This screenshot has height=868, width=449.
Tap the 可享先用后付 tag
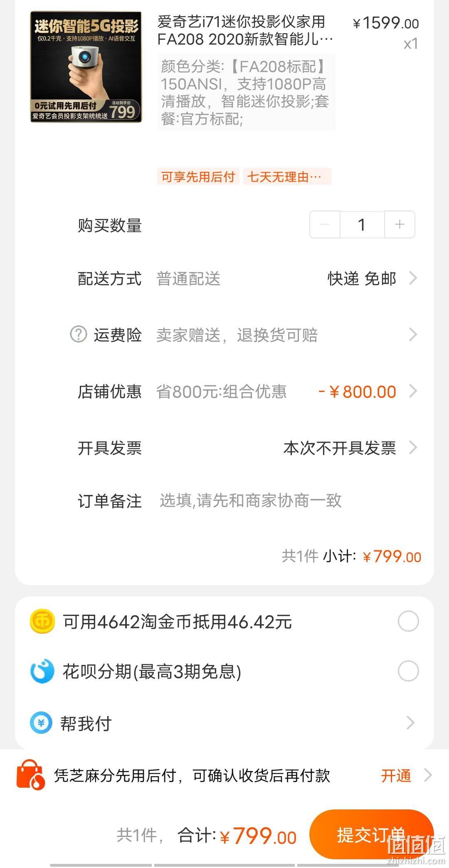coord(198,177)
